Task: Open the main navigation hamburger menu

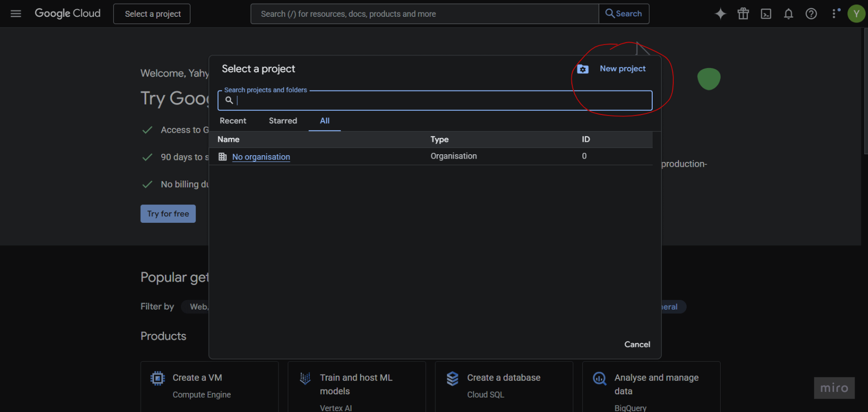Action: [x=16, y=14]
